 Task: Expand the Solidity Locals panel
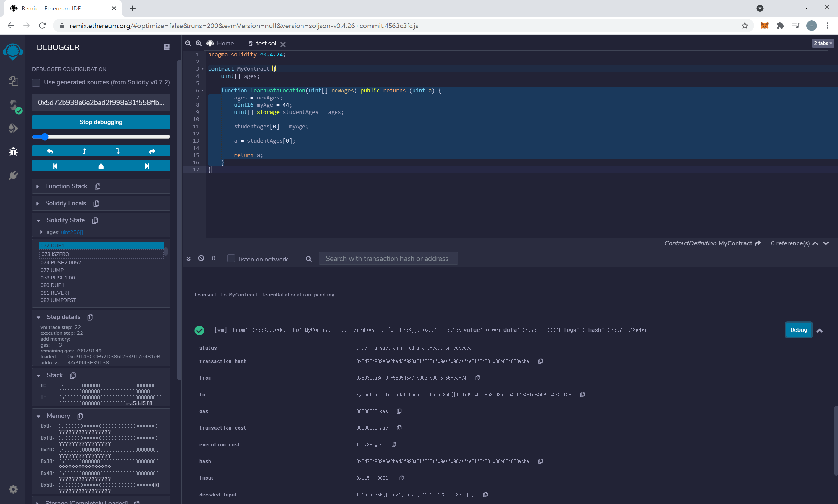click(x=37, y=204)
